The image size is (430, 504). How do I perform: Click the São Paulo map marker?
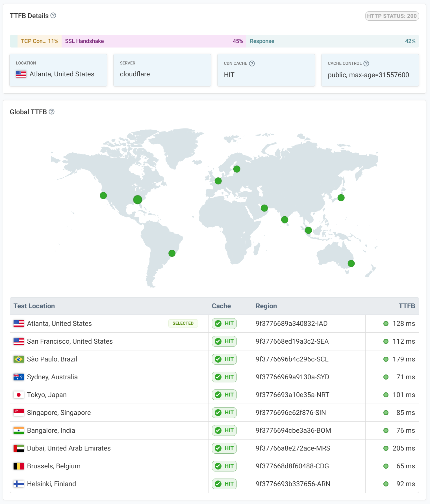pyautogui.click(x=172, y=253)
